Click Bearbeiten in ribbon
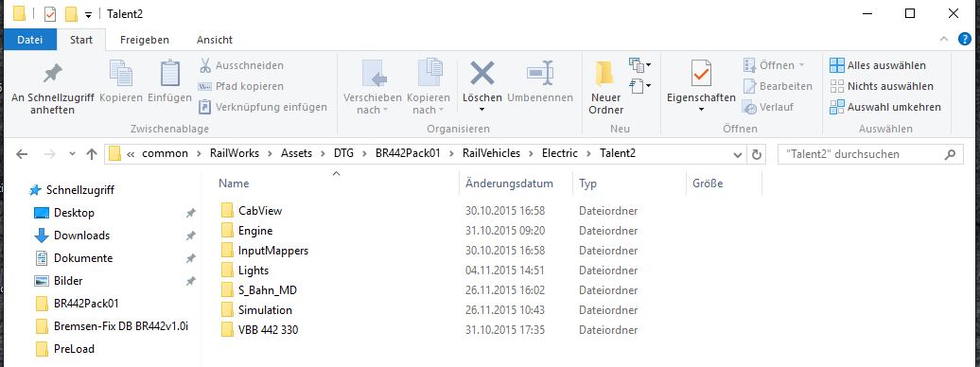Viewport: 980px width, 367px height. [x=778, y=86]
